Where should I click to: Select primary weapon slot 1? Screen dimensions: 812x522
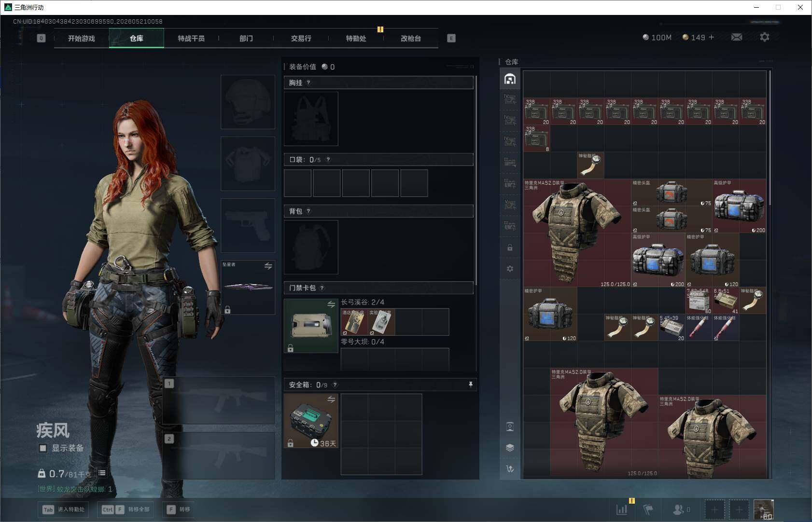[219, 400]
